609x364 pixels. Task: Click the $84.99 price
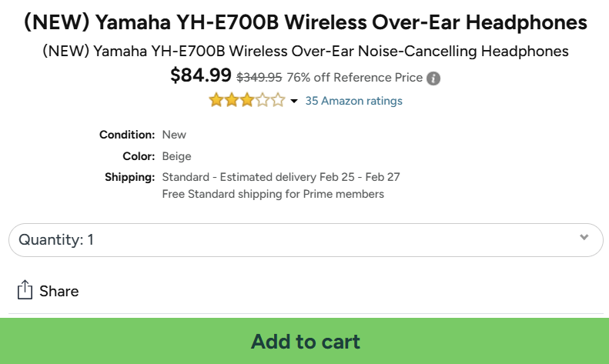[200, 75]
